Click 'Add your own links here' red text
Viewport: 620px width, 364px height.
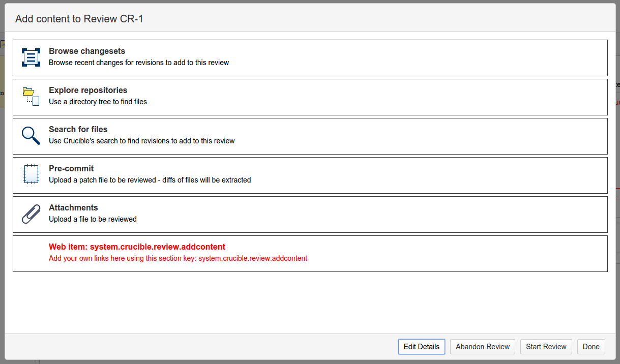pyautogui.click(x=178, y=258)
